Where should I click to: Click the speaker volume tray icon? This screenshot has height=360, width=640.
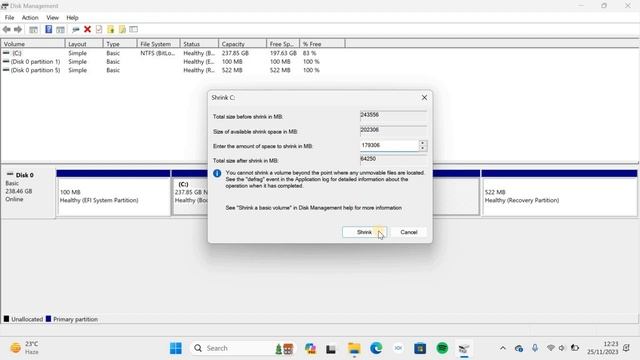tap(562, 348)
